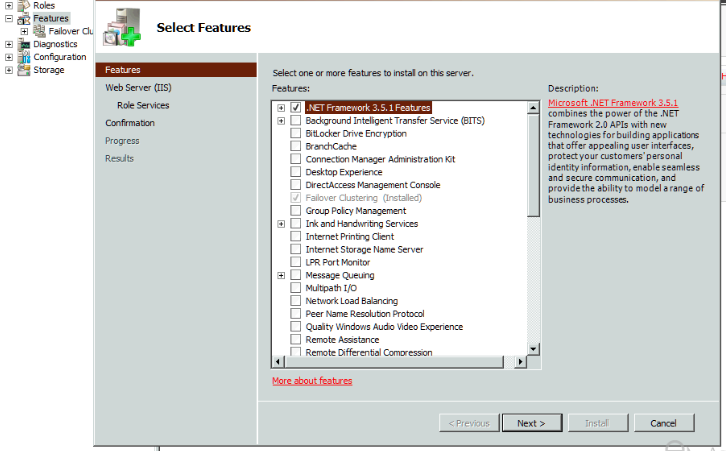Click the Diagnostics node icon
The height and width of the screenshot is (451, 726).
click(x=24, y=44)
